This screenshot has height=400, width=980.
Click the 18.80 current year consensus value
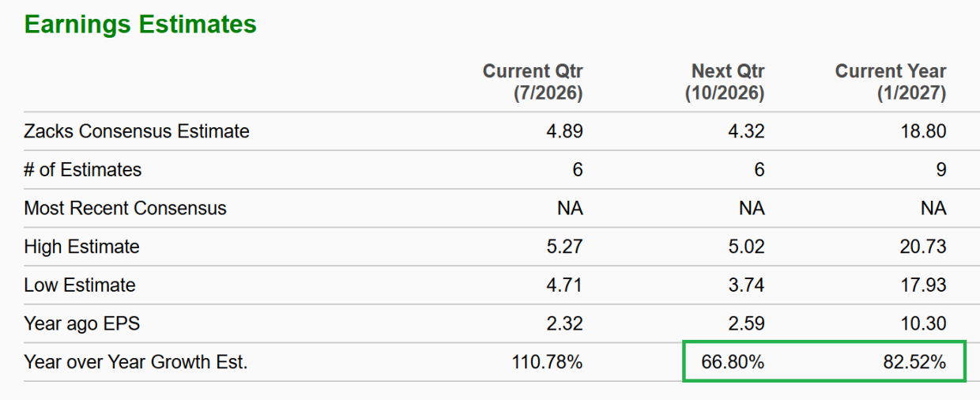click(x=923, y=131)
